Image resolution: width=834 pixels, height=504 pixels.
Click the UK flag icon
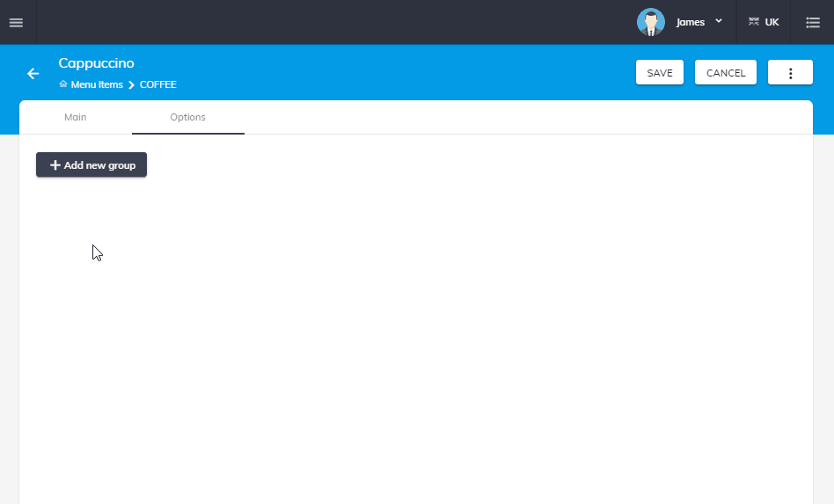pos(754,22)
